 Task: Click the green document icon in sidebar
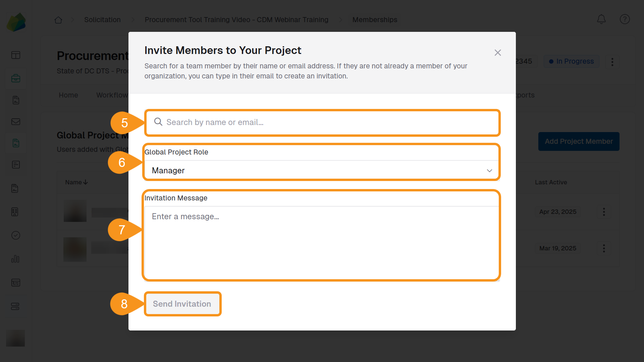[16, 143]
